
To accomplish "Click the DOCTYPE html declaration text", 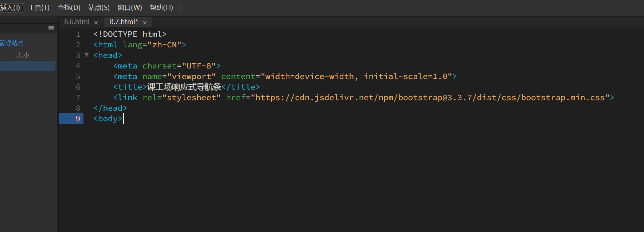I will pos(130,34).
